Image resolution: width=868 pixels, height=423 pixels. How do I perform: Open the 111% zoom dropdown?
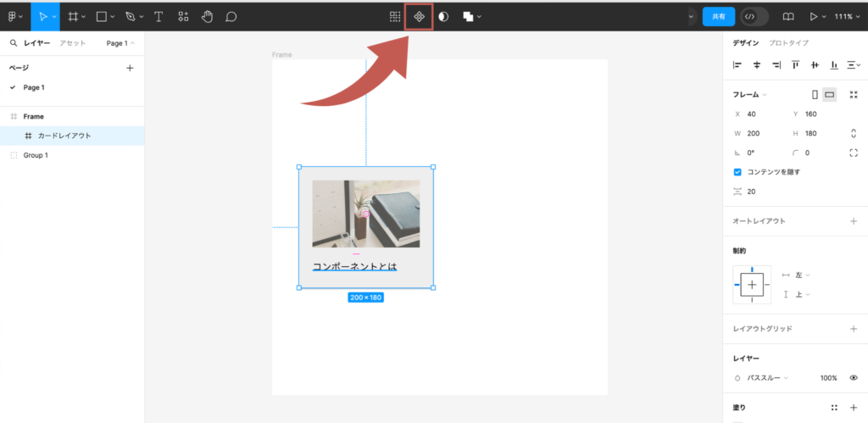[847, 17]
